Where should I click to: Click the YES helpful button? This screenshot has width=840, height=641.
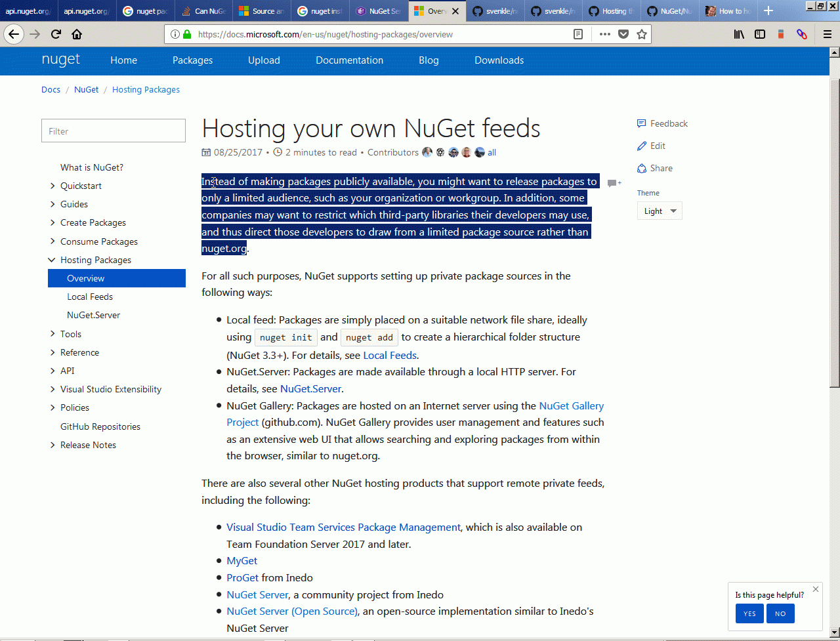[749, 613]
